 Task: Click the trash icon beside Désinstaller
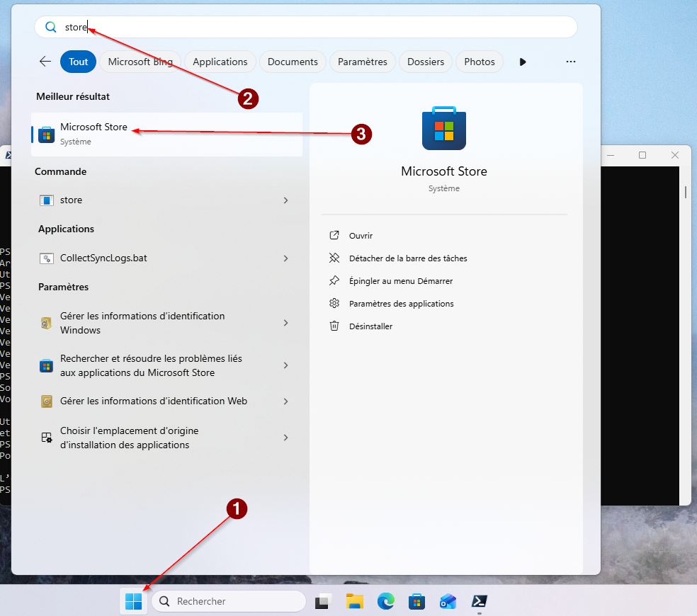pyautogui.click(x=334, y=326)
